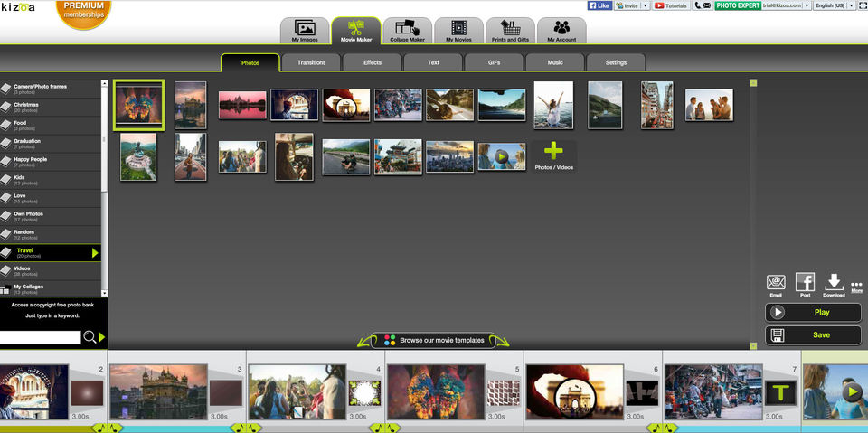Click the album list scroll up arrow

(x=105, y=83)
